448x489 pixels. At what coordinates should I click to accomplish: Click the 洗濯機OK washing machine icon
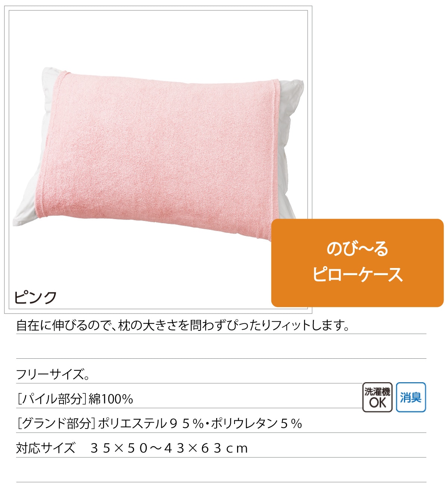(x=377, y=398)
